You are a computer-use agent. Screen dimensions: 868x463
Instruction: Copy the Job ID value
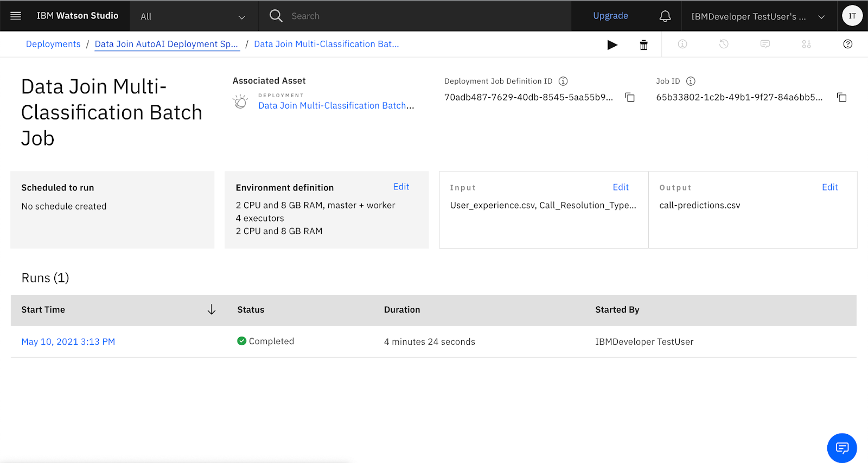pyautogui.click(x=841, y=98)
